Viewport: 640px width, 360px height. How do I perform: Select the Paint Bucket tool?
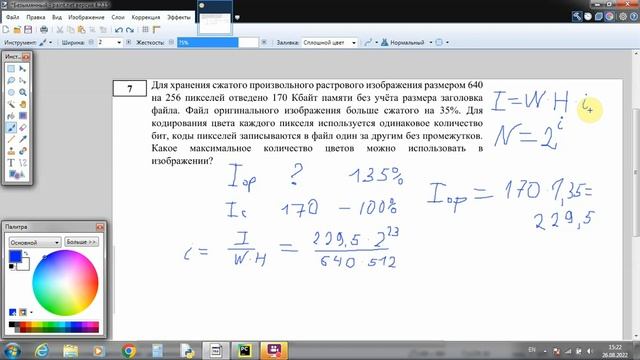click(x=11, y=116)
